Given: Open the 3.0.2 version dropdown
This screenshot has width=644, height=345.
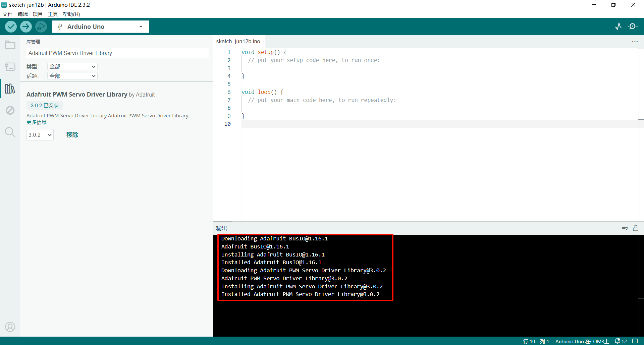Looking at the screenshot, I should 40,135.
